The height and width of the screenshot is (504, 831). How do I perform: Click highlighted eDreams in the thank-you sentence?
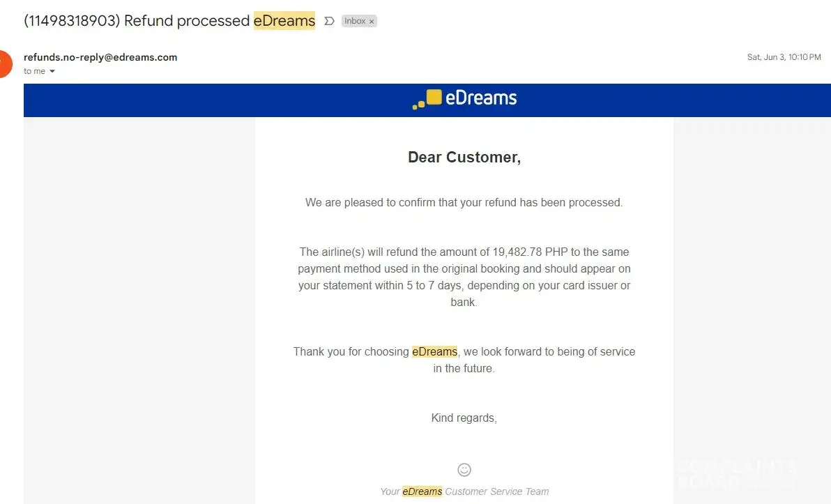(434, 351)
